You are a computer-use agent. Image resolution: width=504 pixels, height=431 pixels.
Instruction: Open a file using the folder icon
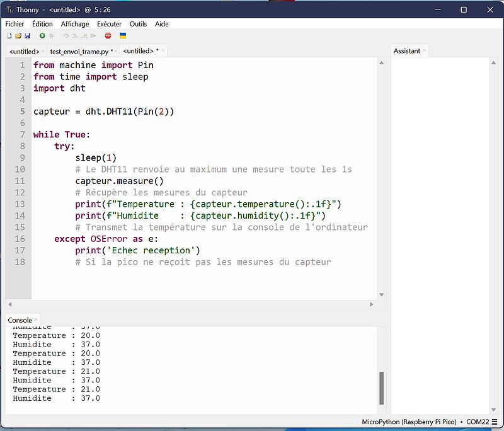[18, 36]
